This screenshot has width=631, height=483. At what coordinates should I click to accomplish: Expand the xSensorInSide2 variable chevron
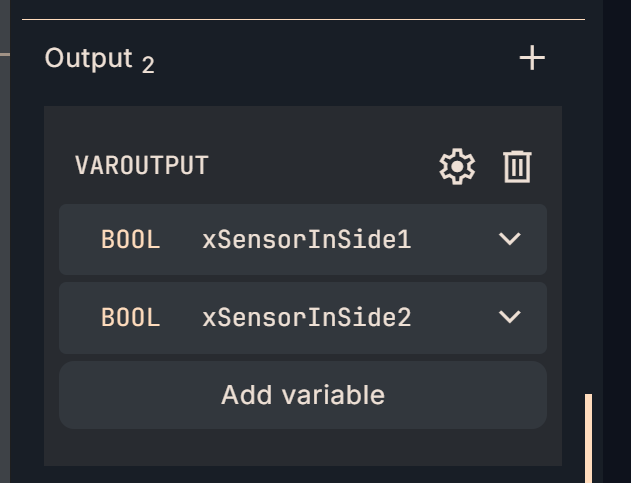click(x=510, y=317)
